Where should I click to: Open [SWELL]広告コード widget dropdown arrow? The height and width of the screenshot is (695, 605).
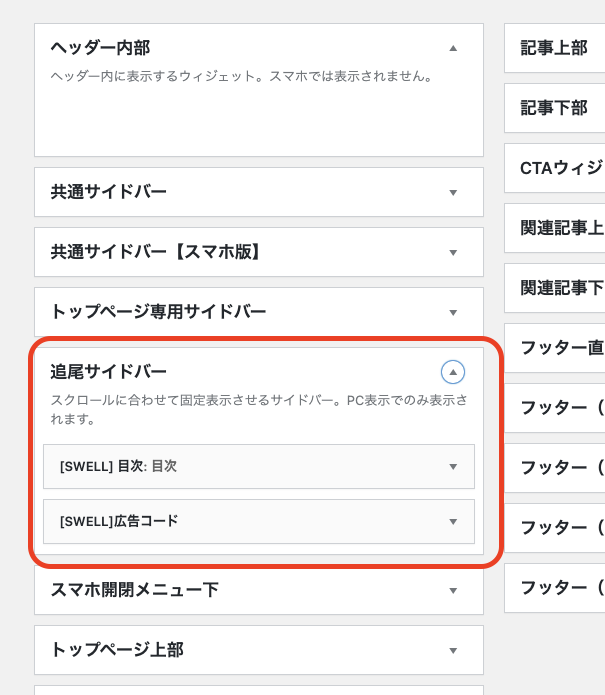click(453, 522)
